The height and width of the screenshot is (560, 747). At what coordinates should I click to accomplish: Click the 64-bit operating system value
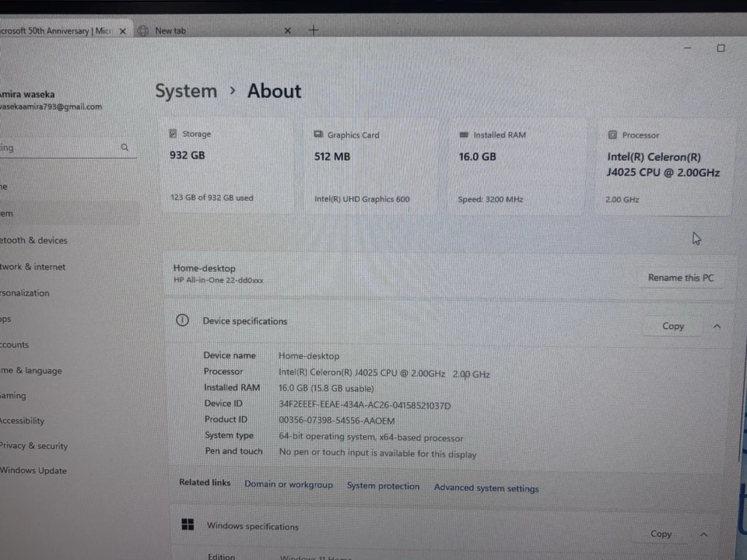pos(370,437)
